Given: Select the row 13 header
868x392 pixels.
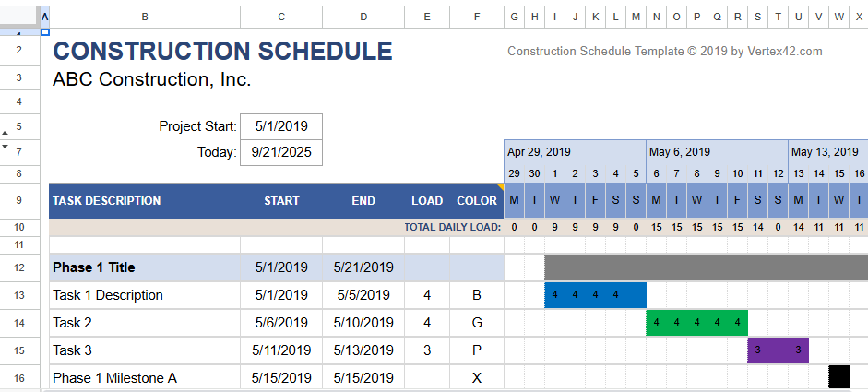Looking at the screenshot, I should coord(18,295).
